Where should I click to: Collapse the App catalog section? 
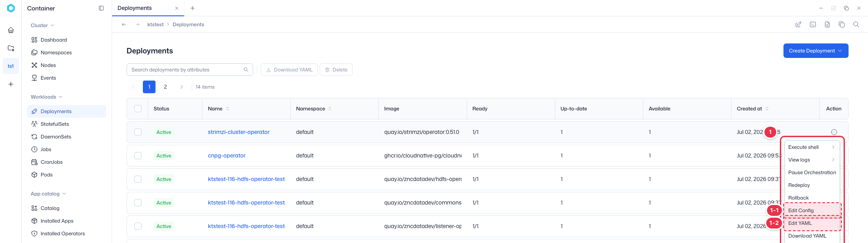(48, 194)
